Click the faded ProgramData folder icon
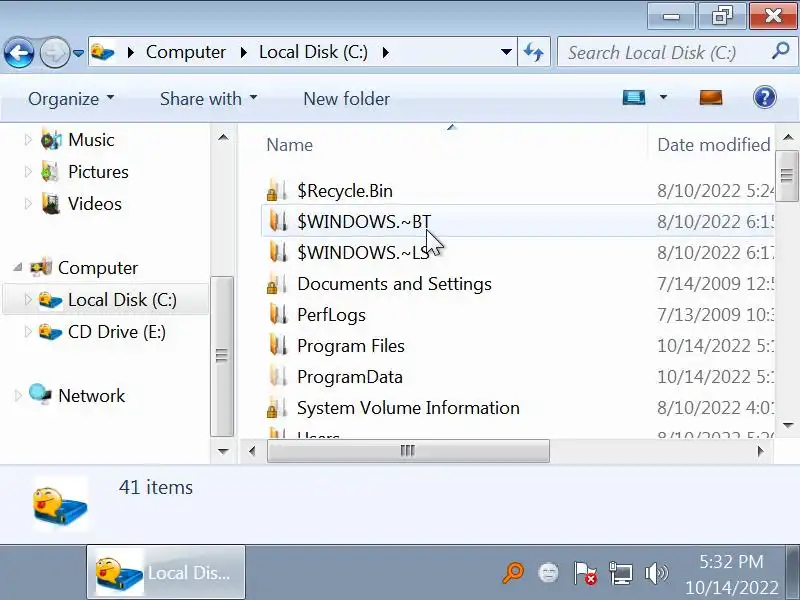Viewport: 800px width, 600px height. 278,377
